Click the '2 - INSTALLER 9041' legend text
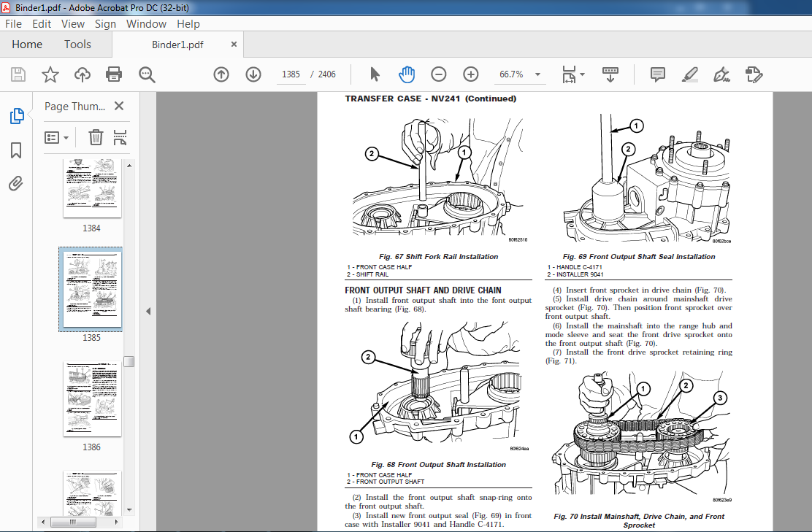This screenshot has height=532, width=812. (575, 274)
